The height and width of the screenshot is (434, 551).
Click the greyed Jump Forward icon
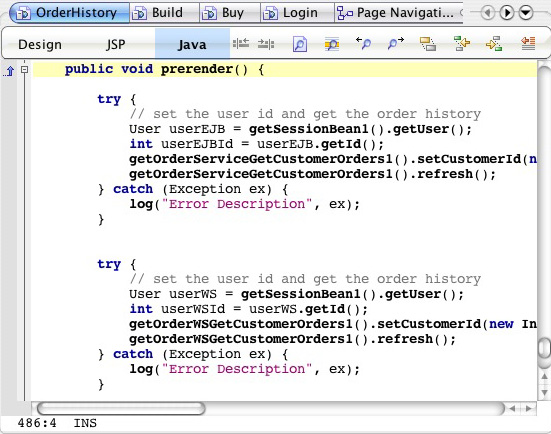tap(266, 44)
